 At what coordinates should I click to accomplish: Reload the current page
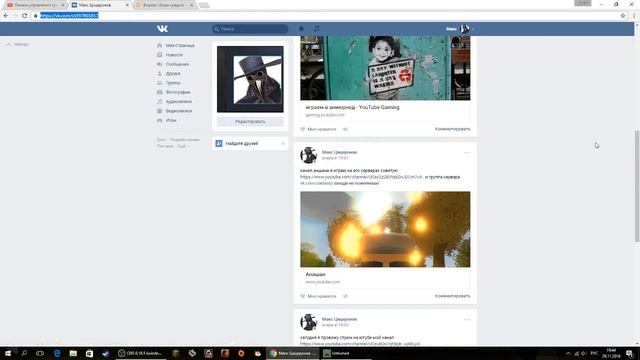click(24, 16)
